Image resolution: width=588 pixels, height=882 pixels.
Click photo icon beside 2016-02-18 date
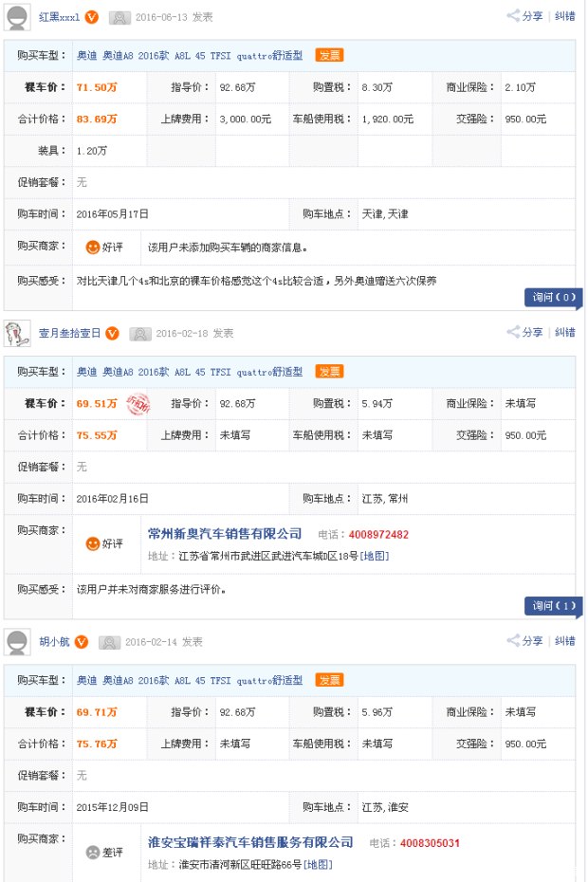tap(140, 334)
